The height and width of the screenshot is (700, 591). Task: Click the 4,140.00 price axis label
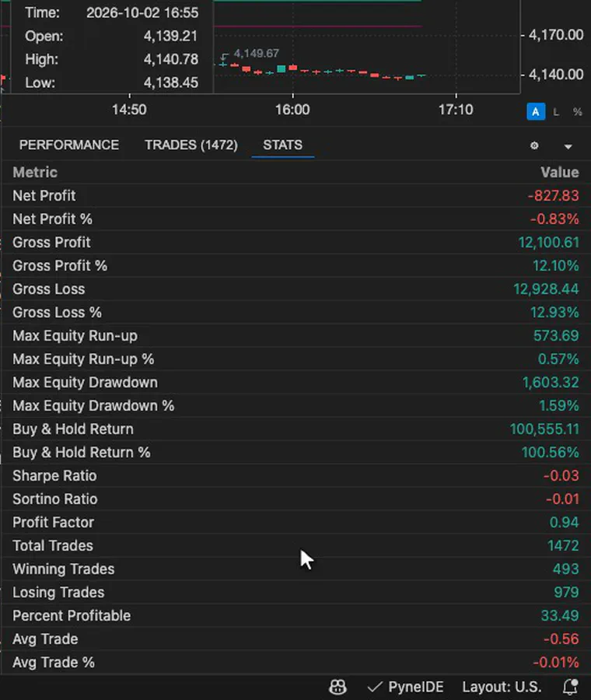tap(556, 74)
